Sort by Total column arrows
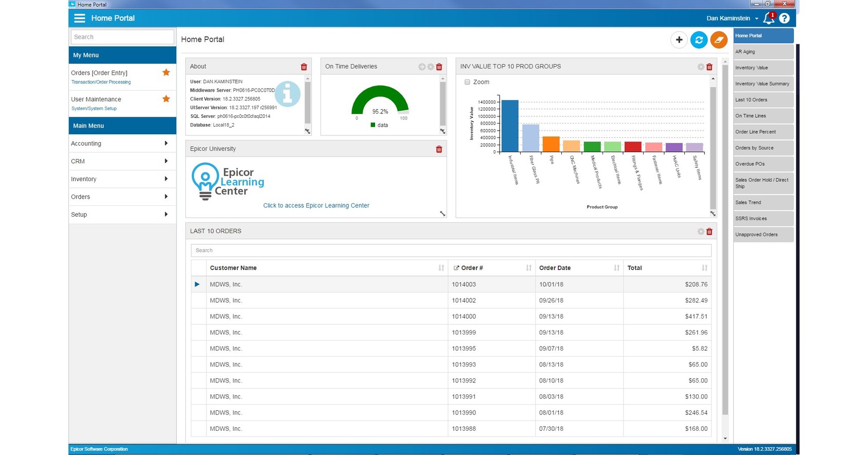868x455 pixels. [x=704, y=268]
